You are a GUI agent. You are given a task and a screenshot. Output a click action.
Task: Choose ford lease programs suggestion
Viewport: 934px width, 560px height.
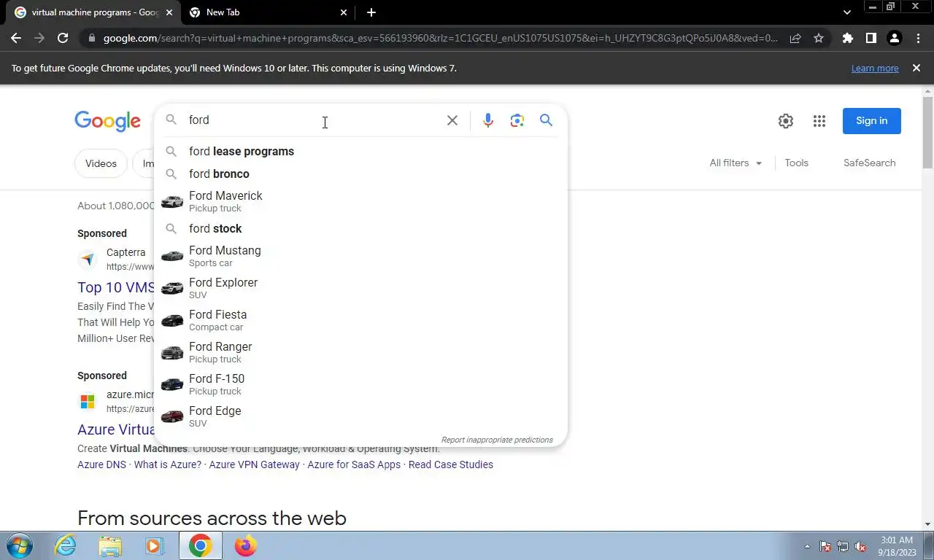(x=360, y=152)
